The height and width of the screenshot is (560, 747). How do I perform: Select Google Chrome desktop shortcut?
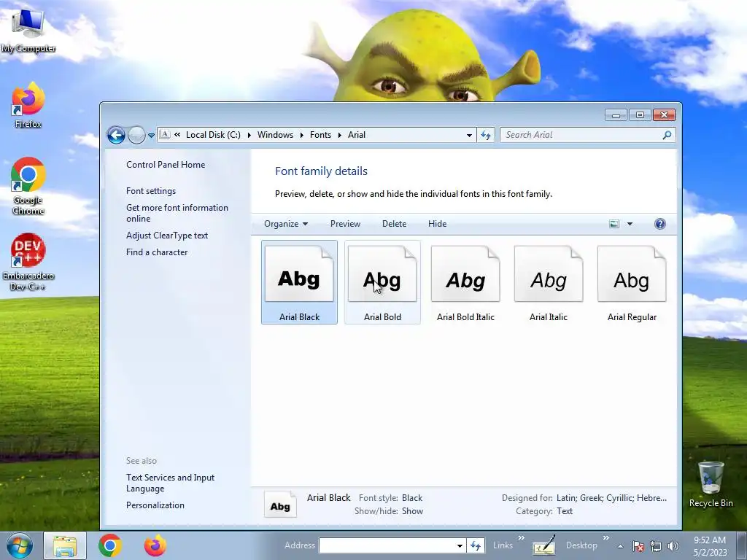tap(28, 186)
